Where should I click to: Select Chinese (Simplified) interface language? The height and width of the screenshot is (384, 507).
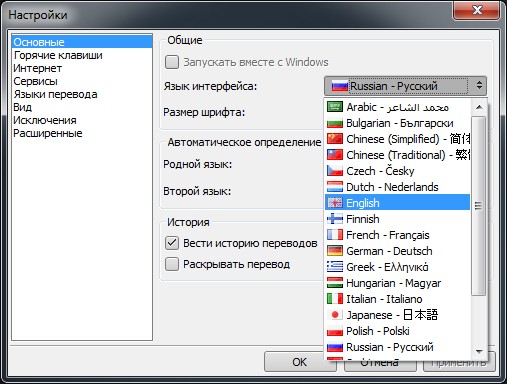(397, 139)
